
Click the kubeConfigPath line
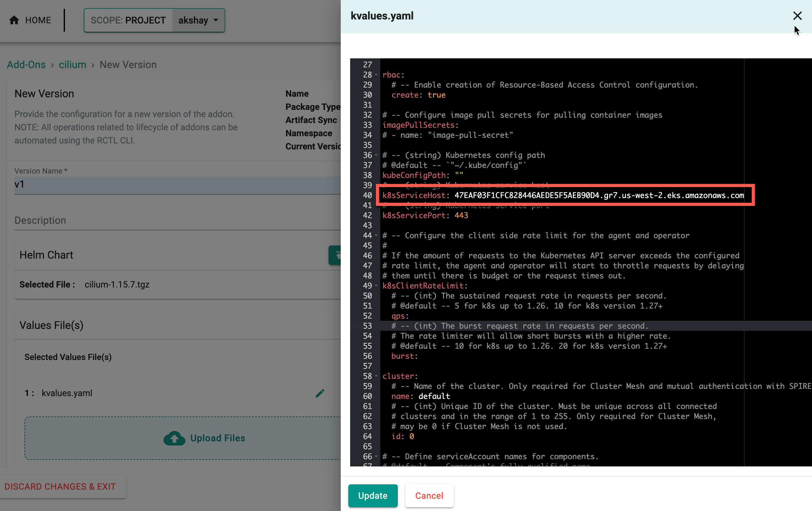click(x=423, y=175)
